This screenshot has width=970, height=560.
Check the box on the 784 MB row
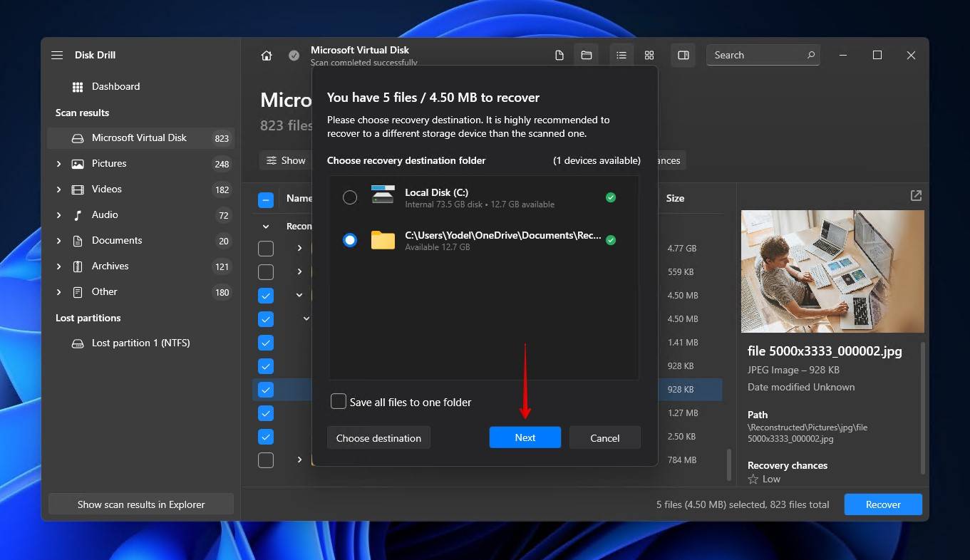[266, 460]
